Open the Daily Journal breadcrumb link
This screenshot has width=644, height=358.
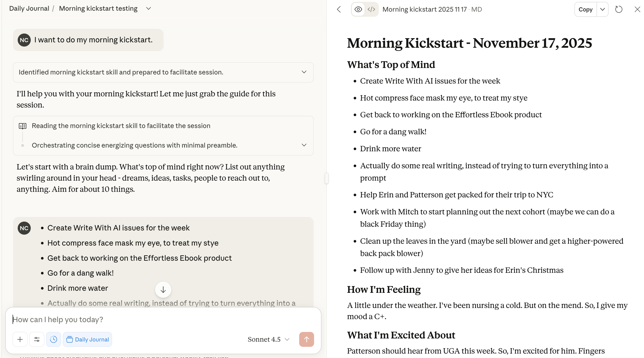coord(29,9)
